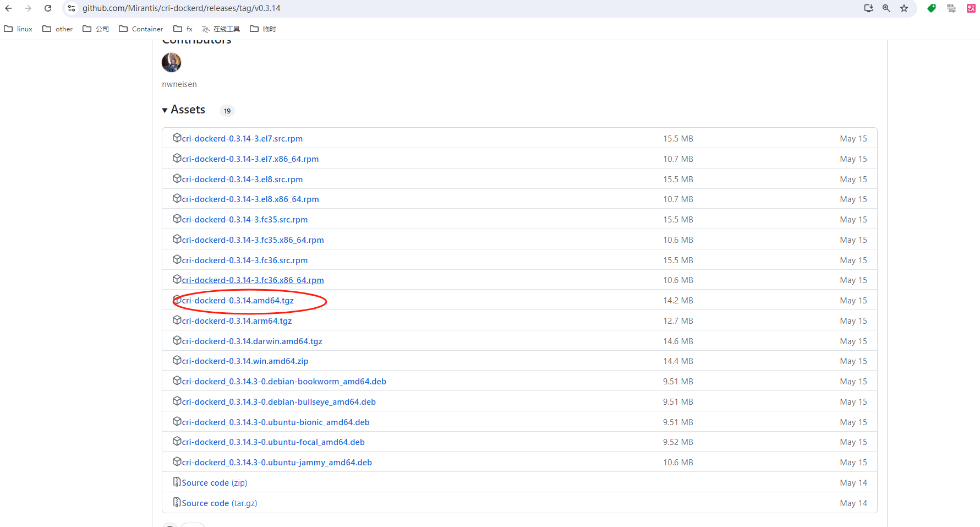980x527 pixels.
Task: Click the site information icon beside URL
Action: click(72, 8)
